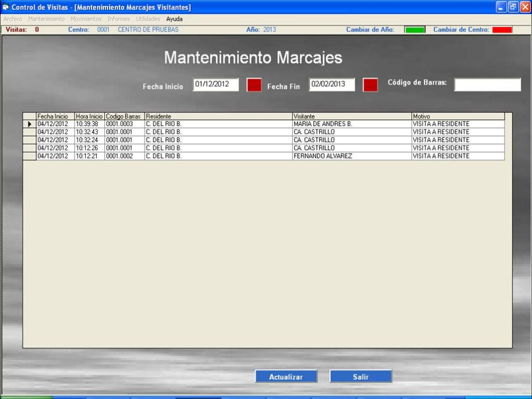Restore down the inner window

pos(512,7)
